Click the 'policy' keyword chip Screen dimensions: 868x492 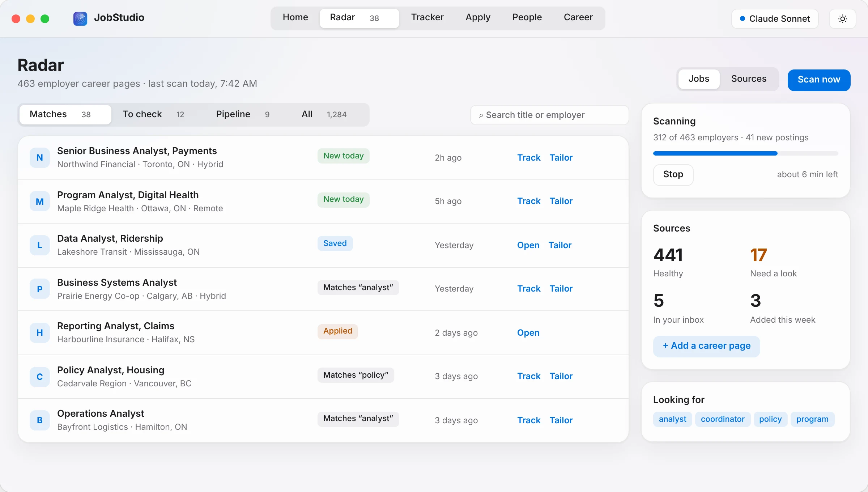(x=770, y=419)
